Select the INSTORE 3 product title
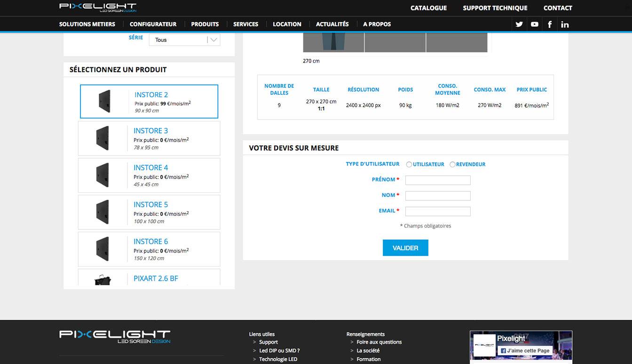 click(x=150, y=131)
